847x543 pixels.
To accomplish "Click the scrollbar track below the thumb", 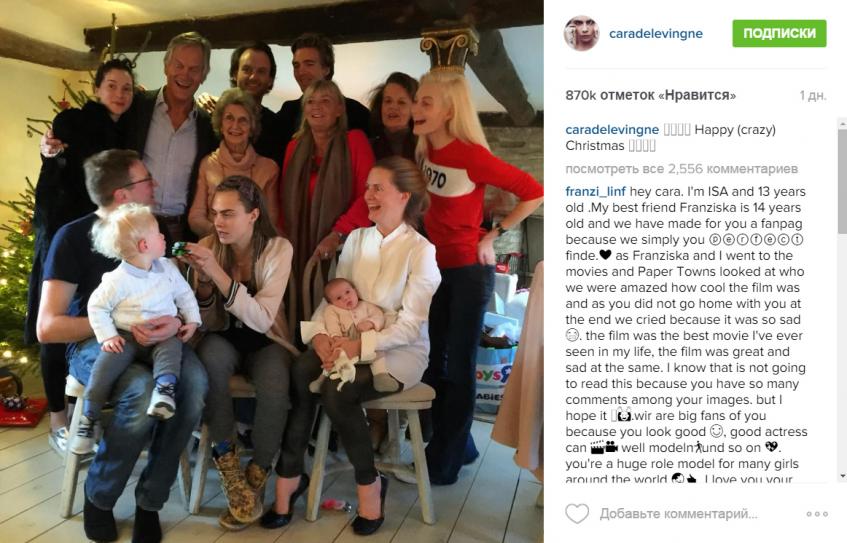I will (x=842, y=351).
